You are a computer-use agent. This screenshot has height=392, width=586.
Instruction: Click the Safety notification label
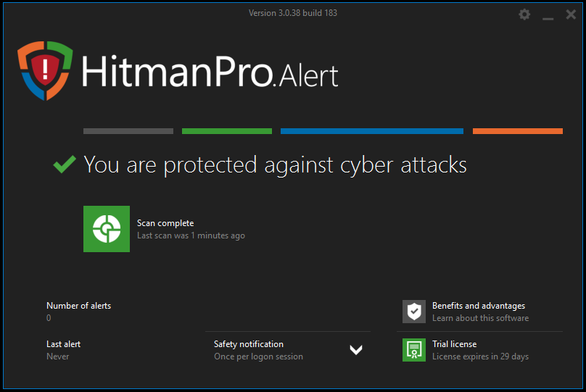pyautogui.click(x=249, y=344)
